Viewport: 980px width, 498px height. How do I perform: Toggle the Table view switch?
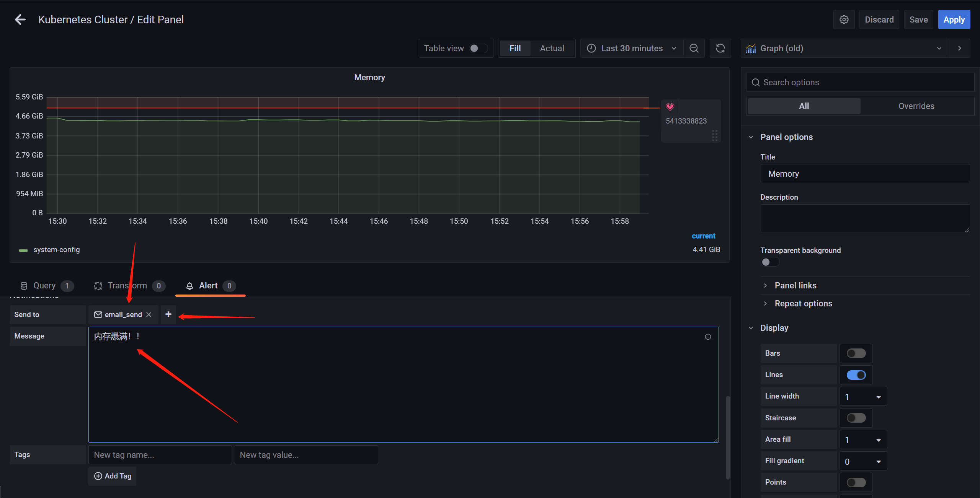pyautogui.click(x=478, y=48)
